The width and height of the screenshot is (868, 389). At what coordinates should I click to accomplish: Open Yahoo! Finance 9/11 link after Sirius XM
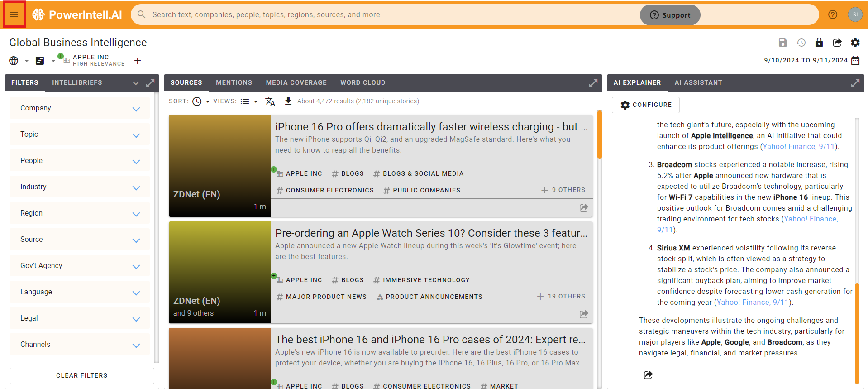click(753, 303)
